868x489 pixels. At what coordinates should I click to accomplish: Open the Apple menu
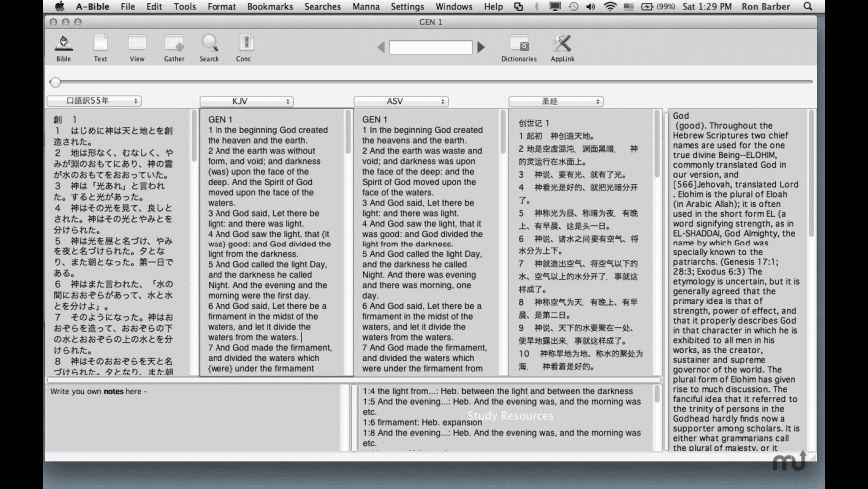(x=60, y=7)
